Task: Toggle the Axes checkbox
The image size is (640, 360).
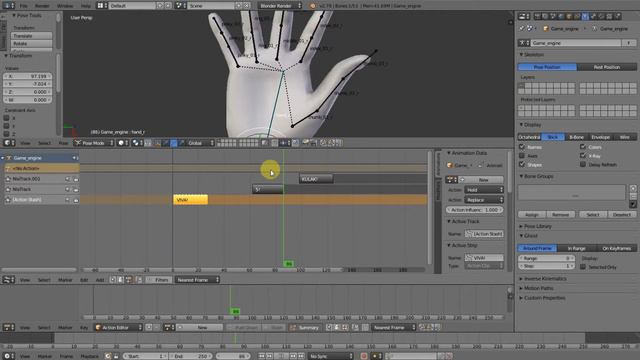Action: coord(522,156)
